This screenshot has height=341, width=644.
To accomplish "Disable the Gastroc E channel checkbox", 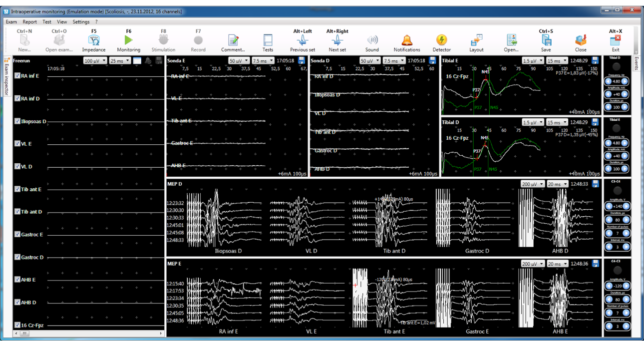I will [17, 234].
